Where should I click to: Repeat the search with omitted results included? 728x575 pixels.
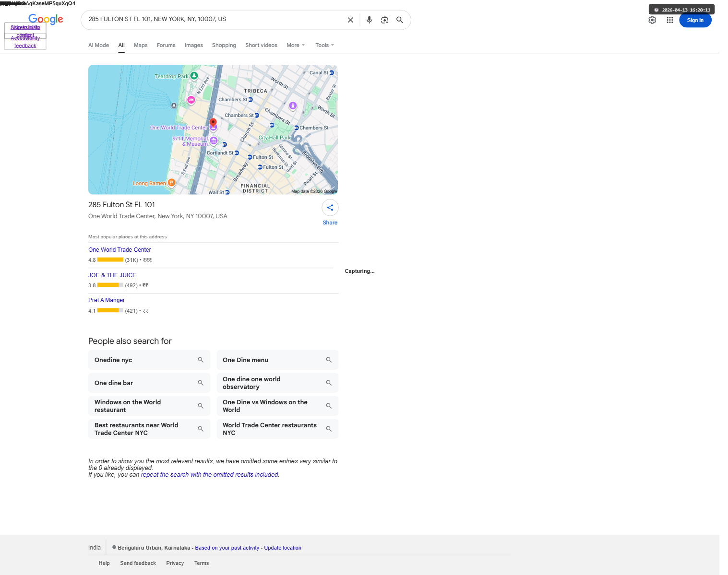point(210,475)
